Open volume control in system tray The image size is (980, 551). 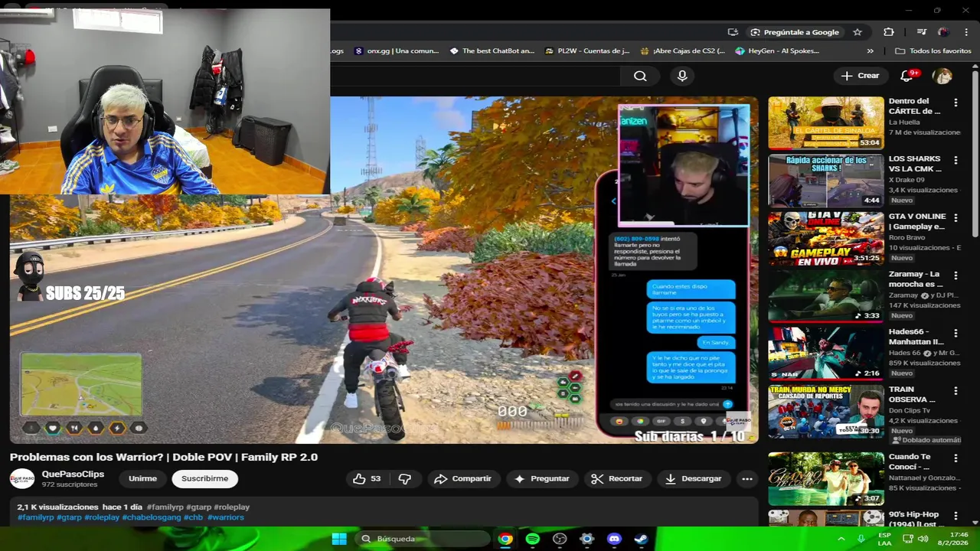pyautogui.click(x=923, y=539)
